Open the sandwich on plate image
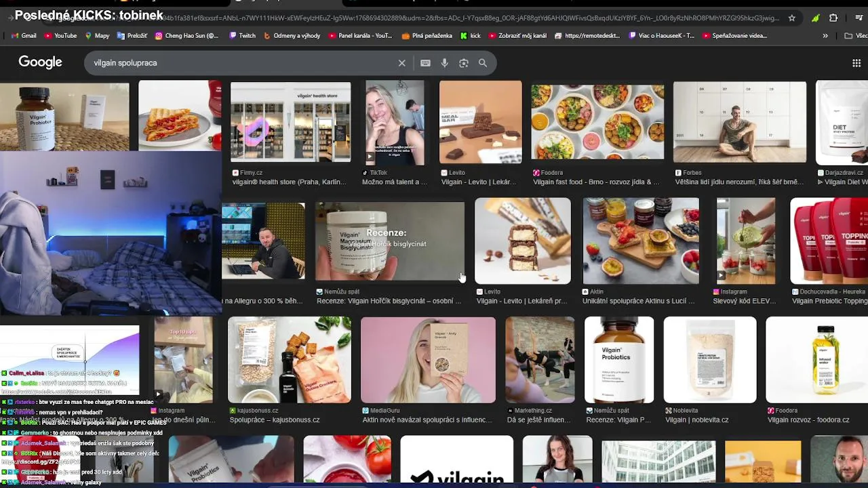Viewport: 868px width, 488px height. (x=180, y=115)
